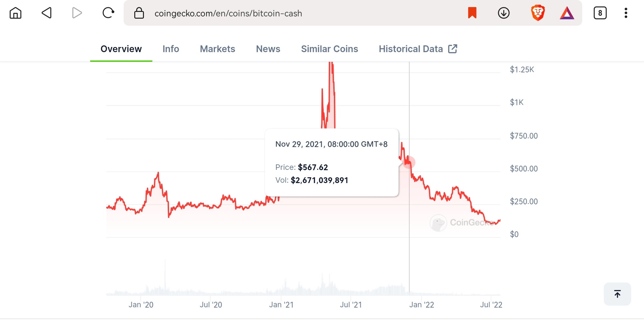Open Brave Rewards triangle icon
Image resolution: width=644 pixels, height=323 pixels.
tap(567, 13)
